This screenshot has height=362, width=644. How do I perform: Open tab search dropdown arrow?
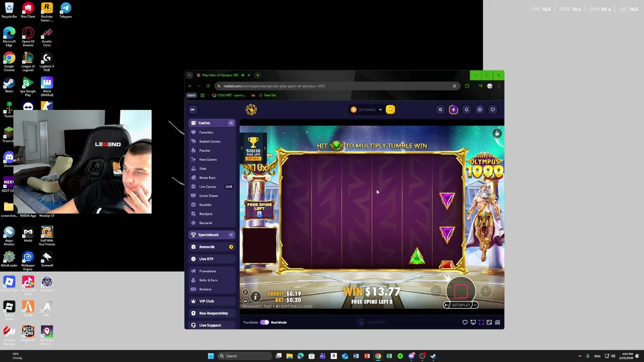click(x=189, y=75)
